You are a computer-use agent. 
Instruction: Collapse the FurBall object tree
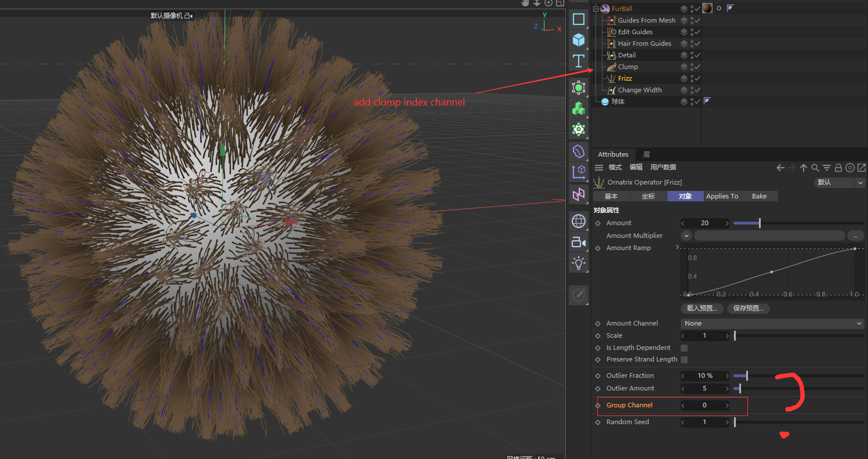pos(595,9)
